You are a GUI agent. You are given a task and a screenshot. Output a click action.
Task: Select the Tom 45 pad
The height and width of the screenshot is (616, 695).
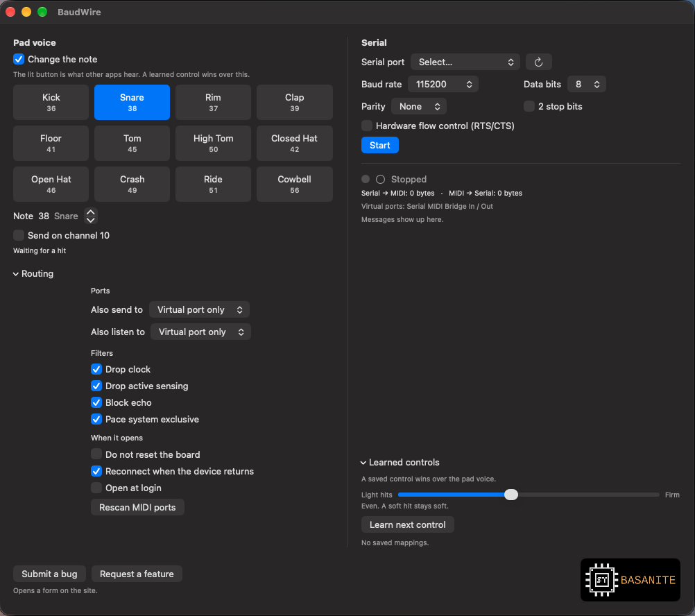click(132, 143)
